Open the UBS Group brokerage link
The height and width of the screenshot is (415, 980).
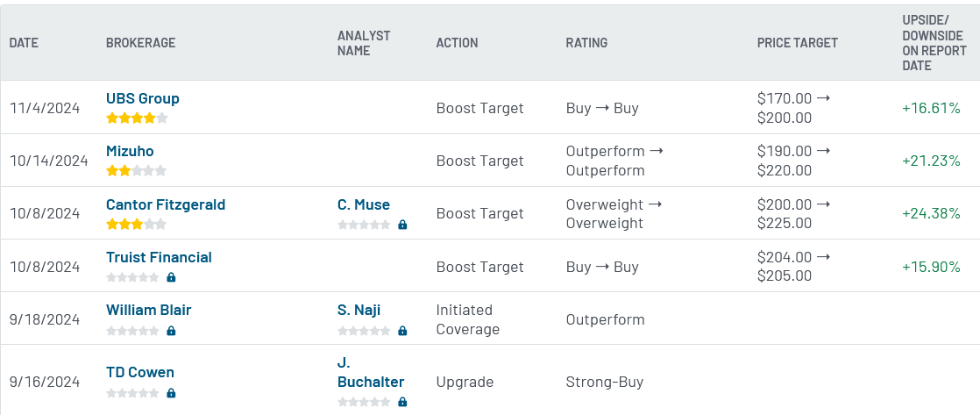coord(143,98)
